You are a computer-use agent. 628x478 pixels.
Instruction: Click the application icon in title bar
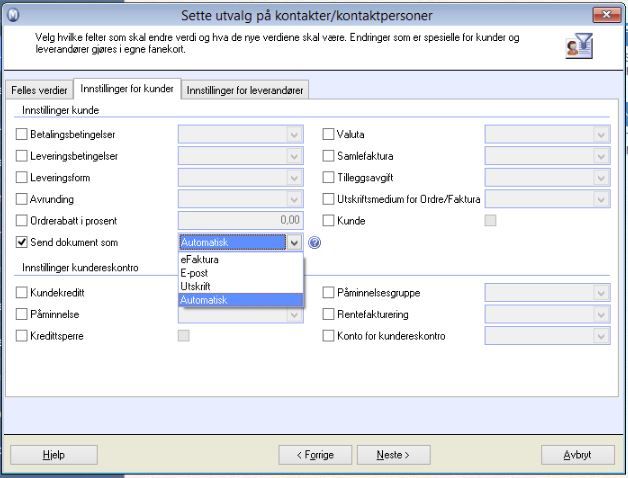click(x=10, y=15)
